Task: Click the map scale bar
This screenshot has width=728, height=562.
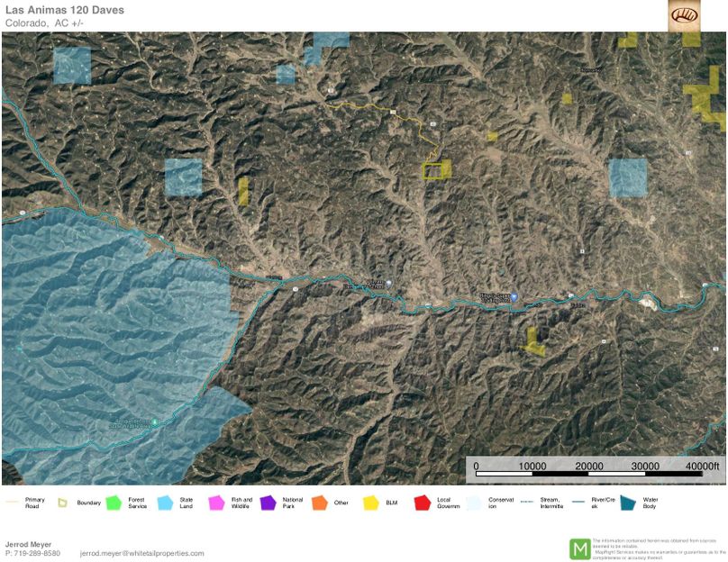Action: coord(596,474)
